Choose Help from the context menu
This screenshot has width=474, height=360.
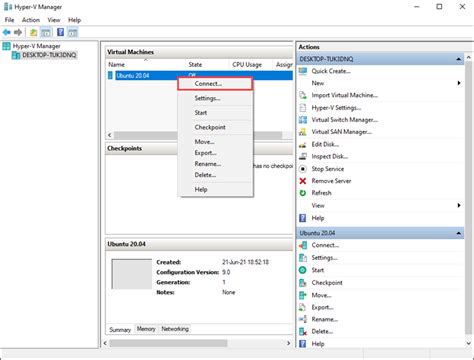[215, 190]
